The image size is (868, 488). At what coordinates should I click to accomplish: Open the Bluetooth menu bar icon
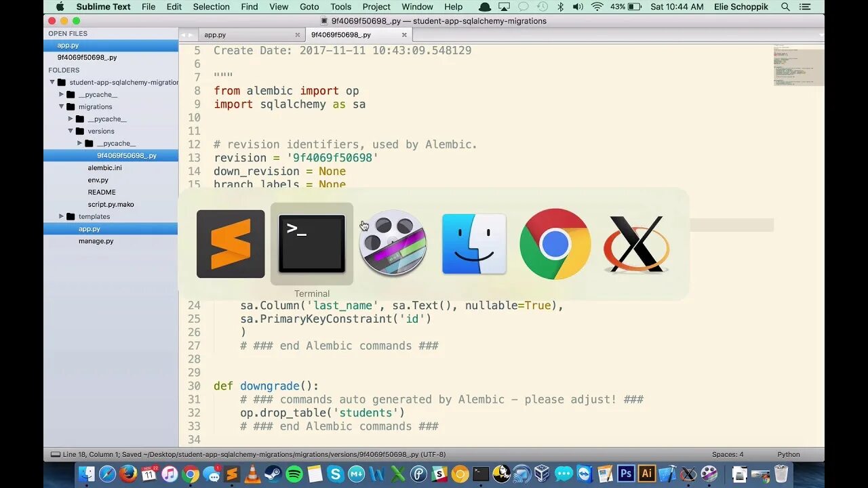click(560, 7)
